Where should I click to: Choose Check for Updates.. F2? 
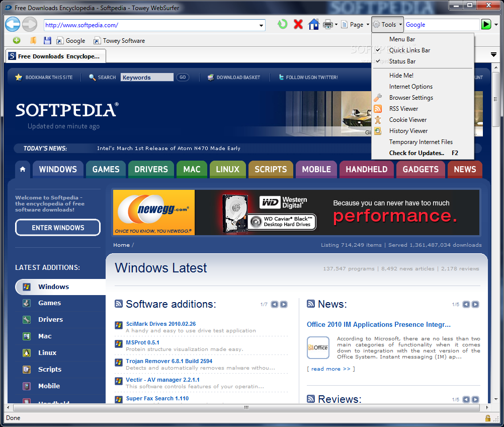point(423,153)
